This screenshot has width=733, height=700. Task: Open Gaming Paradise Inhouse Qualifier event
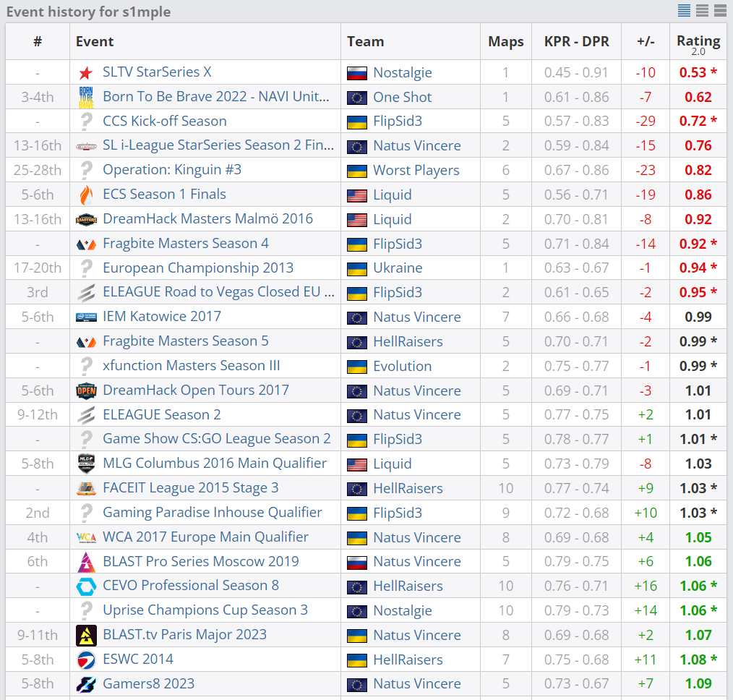[213, 513]
